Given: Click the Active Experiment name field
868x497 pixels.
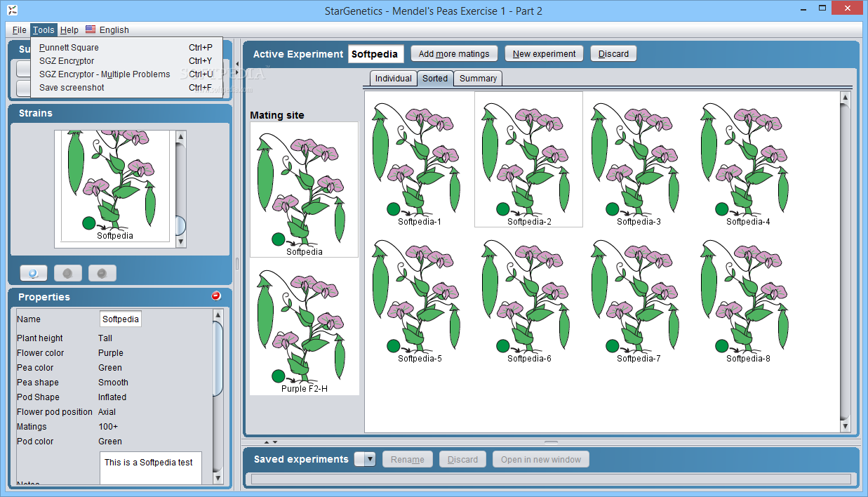Looking at the screenshot, I should [x=376, y=54].
